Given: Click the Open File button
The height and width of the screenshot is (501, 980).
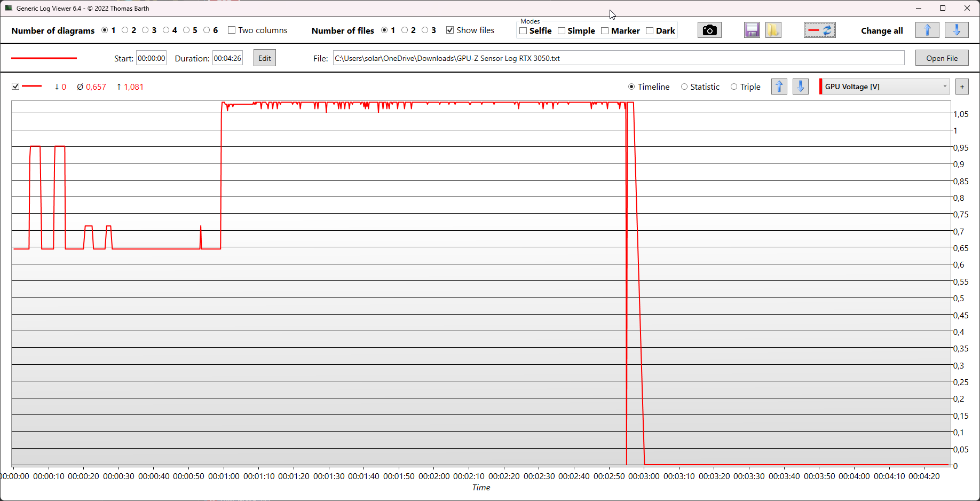Looking at the screenshot, I should (x=942, y=58).
